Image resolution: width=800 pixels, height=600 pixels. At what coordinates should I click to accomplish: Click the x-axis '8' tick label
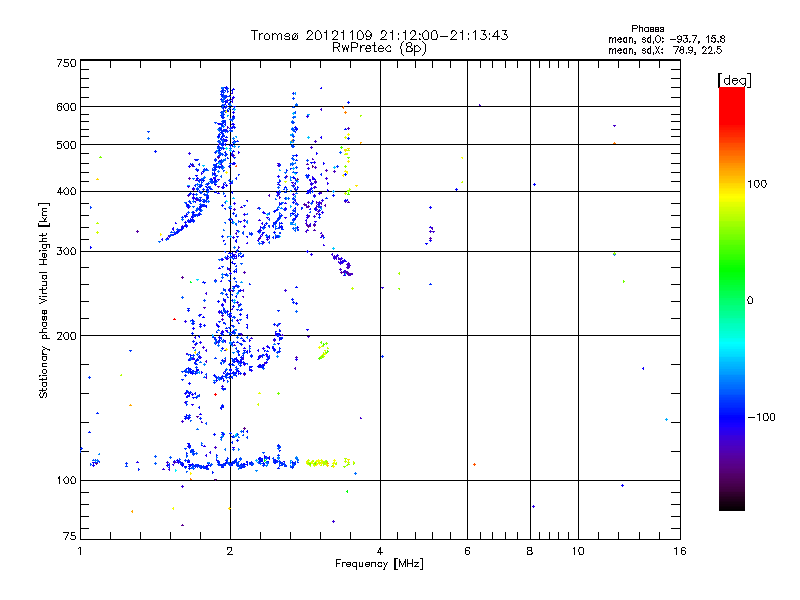[x=530, y=551]
